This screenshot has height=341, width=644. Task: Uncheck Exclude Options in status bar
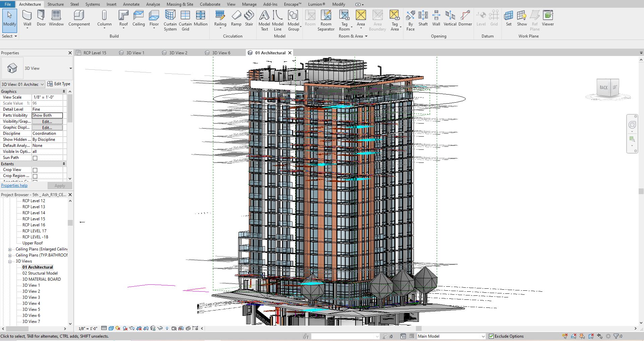click(491, 336)
